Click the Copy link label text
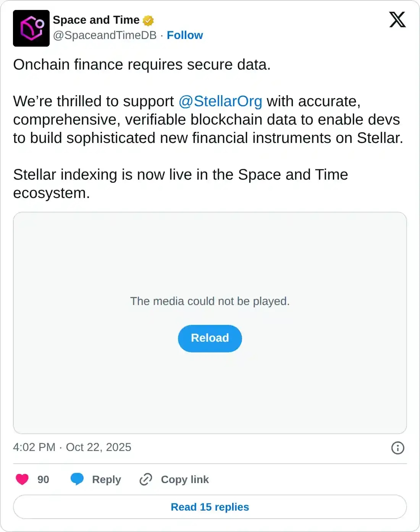This screenshot has width=420, height=532. [184, 479]
